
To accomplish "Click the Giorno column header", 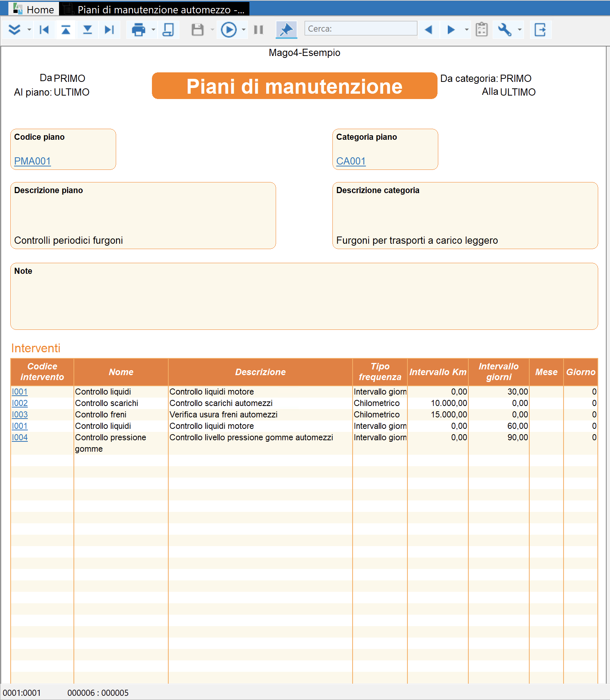I will pos(581,372).
